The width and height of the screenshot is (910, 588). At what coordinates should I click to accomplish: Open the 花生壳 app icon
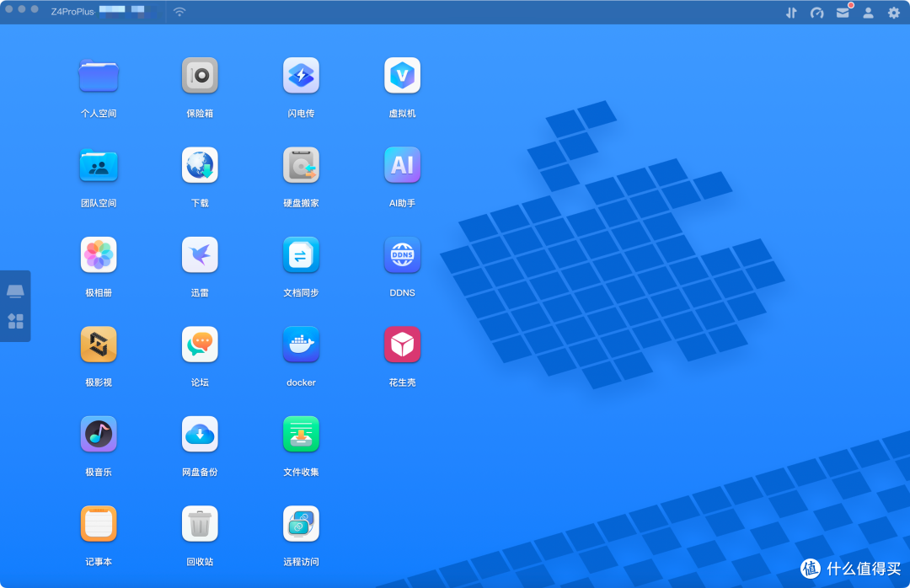[x=402, y=345]
